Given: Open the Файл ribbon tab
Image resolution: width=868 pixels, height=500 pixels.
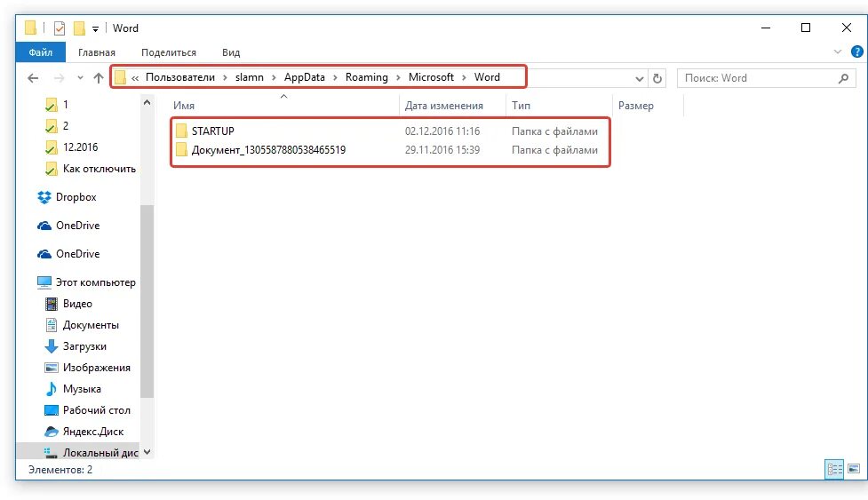Looking at the screenshot, I should [40, 52].
